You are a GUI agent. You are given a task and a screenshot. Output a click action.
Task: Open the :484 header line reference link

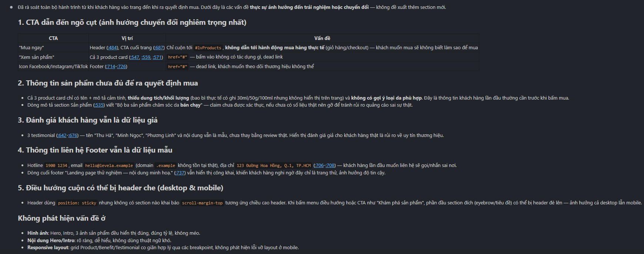point(113,48)
